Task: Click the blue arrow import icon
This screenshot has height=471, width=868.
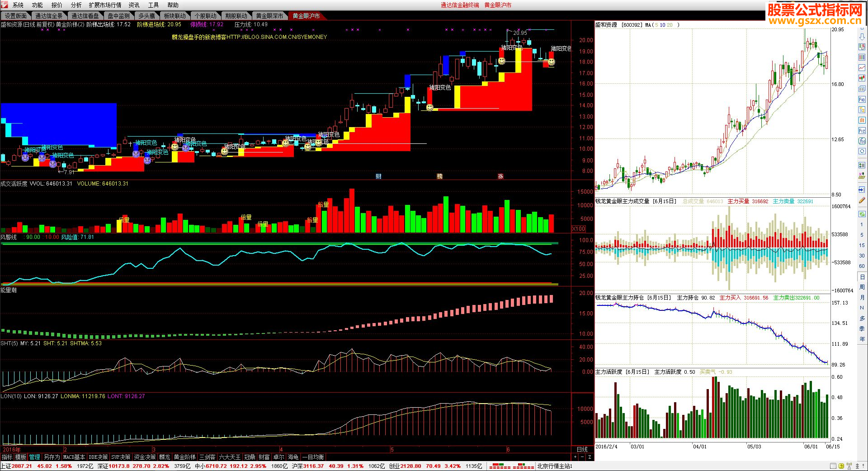Action: [862, 189]
